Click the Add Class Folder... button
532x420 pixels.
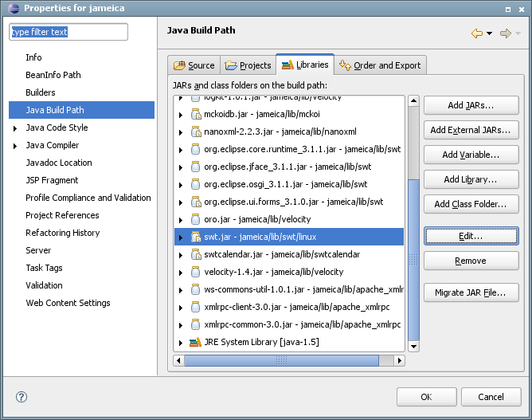click(x=471, y=204)
